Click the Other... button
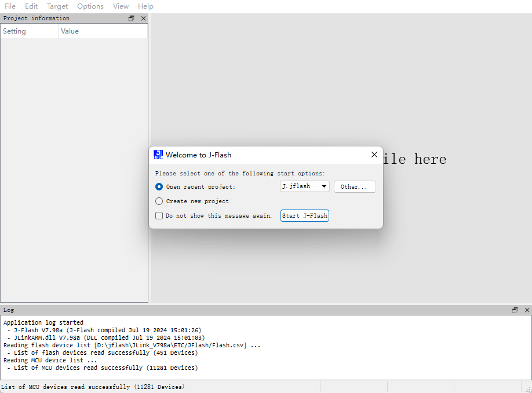The width and height of the screenshot is (532, 393). click(355, 187)
